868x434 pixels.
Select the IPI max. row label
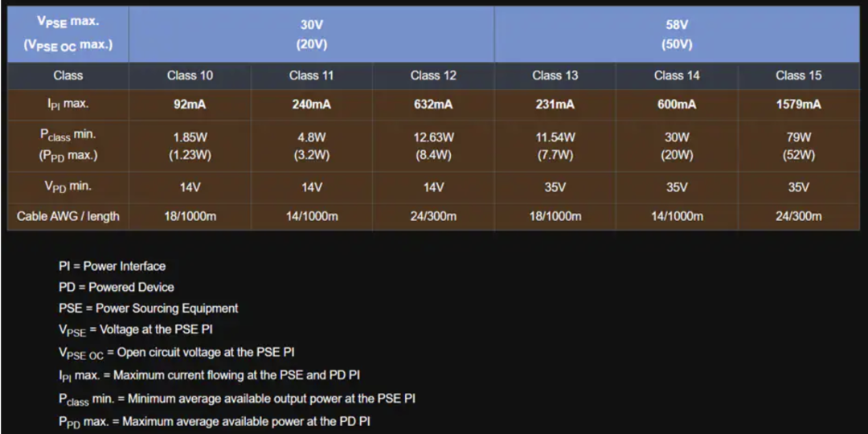[x=68, y=104]
